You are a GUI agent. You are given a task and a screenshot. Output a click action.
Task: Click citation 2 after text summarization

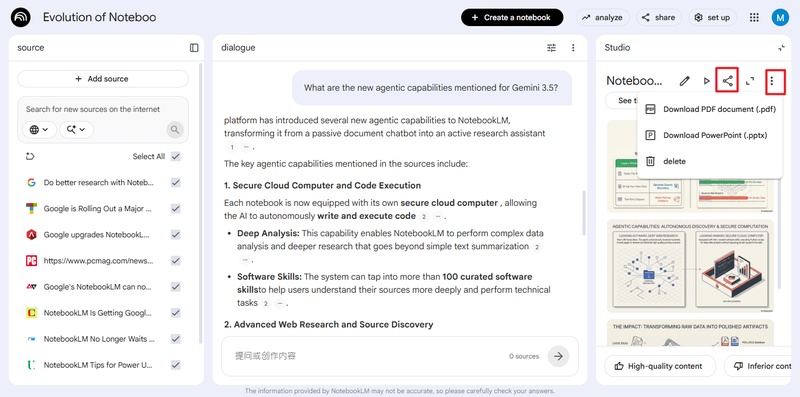(x=537, y=247)
